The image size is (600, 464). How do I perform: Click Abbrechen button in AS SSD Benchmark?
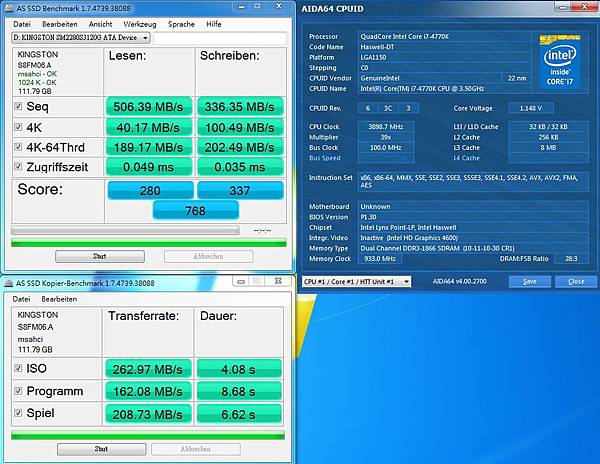point(209,256)
